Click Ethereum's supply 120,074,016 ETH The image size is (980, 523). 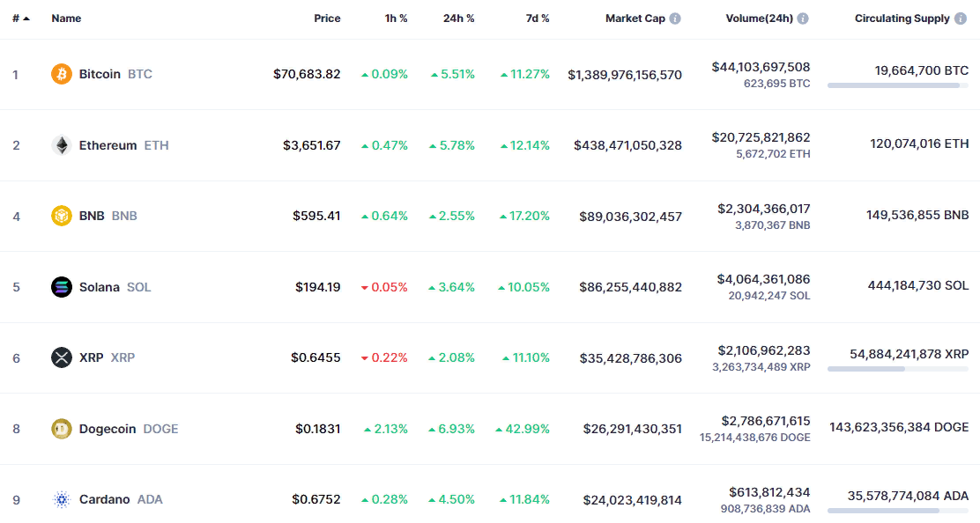coord(919,144)
